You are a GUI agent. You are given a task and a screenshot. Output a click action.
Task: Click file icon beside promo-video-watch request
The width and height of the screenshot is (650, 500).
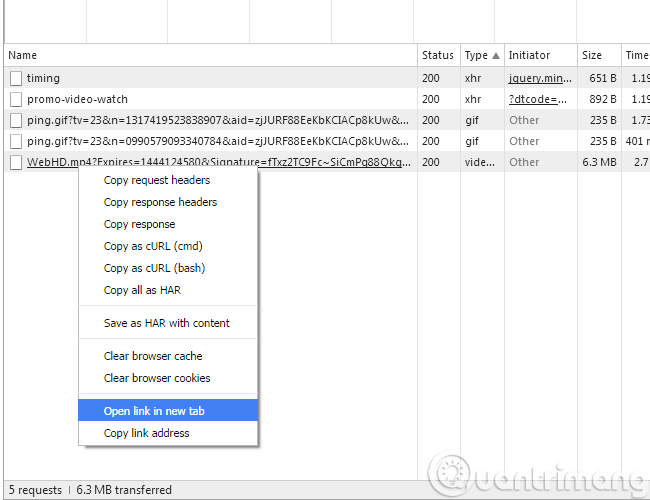coord(16,99)
